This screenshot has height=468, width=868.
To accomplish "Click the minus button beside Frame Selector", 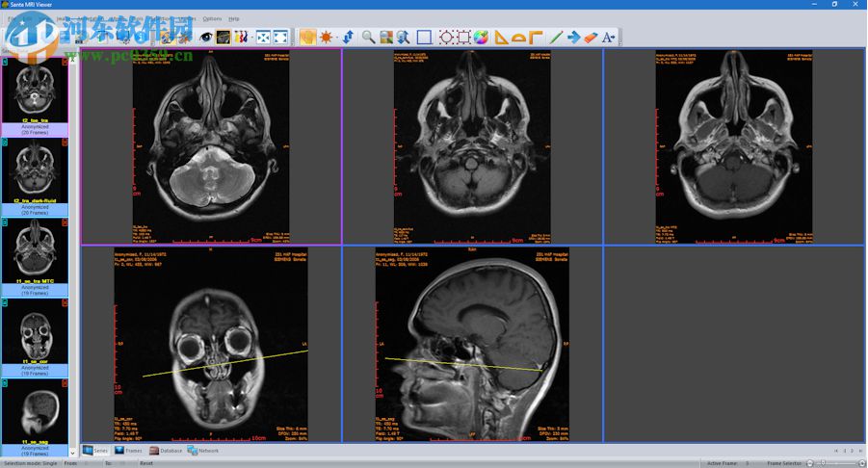I will [810, 463].
